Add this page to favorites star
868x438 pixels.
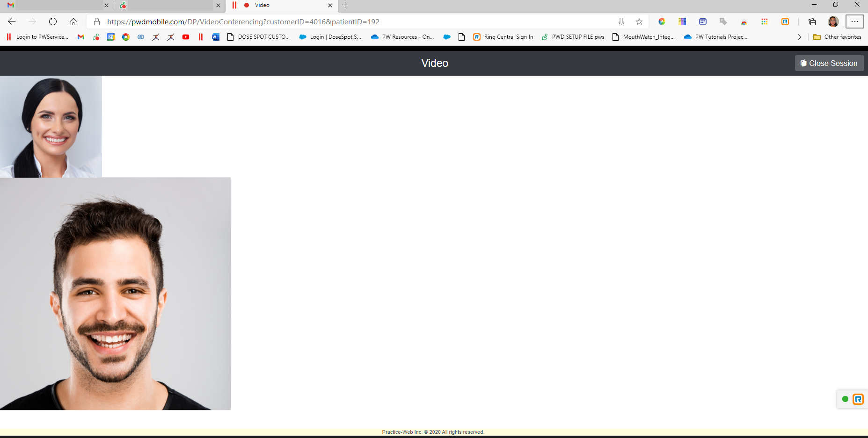click(x=639, y=22)
